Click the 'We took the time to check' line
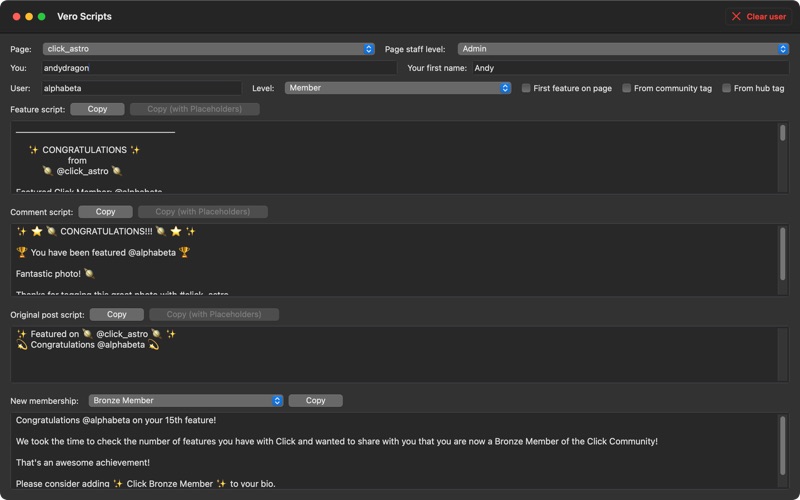800x500 pixels. pyautogui.click(x=337, y=441)
